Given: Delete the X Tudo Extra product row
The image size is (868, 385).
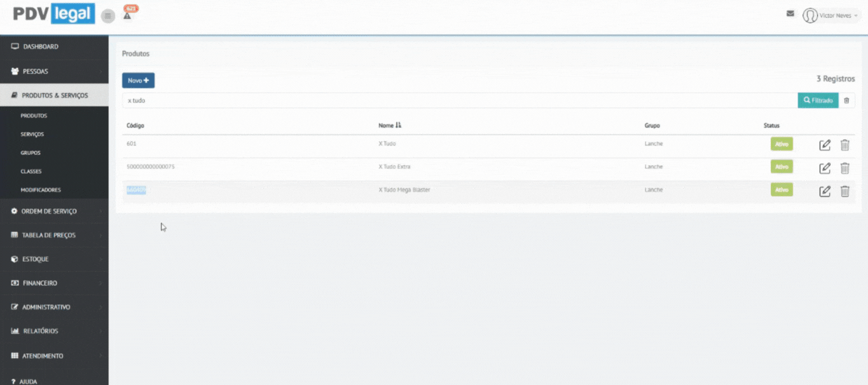Looking at the screenshot, I should click(844, 168).
